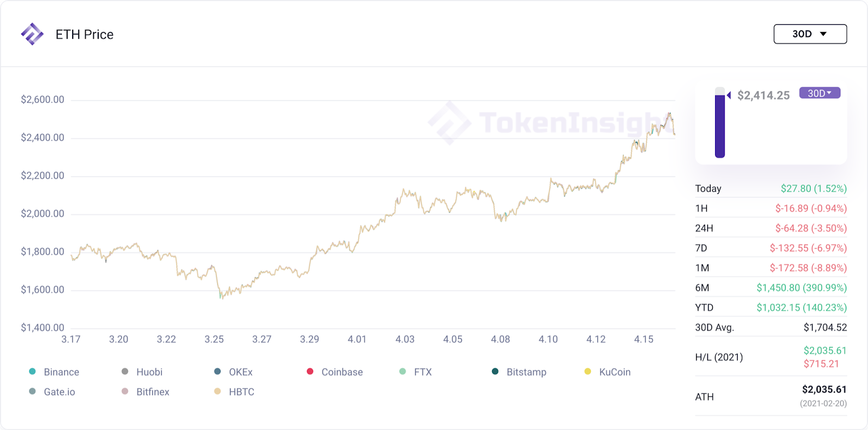868x430 pixels.
Task: Click the ETH Price title
Action: click(85, 34)
